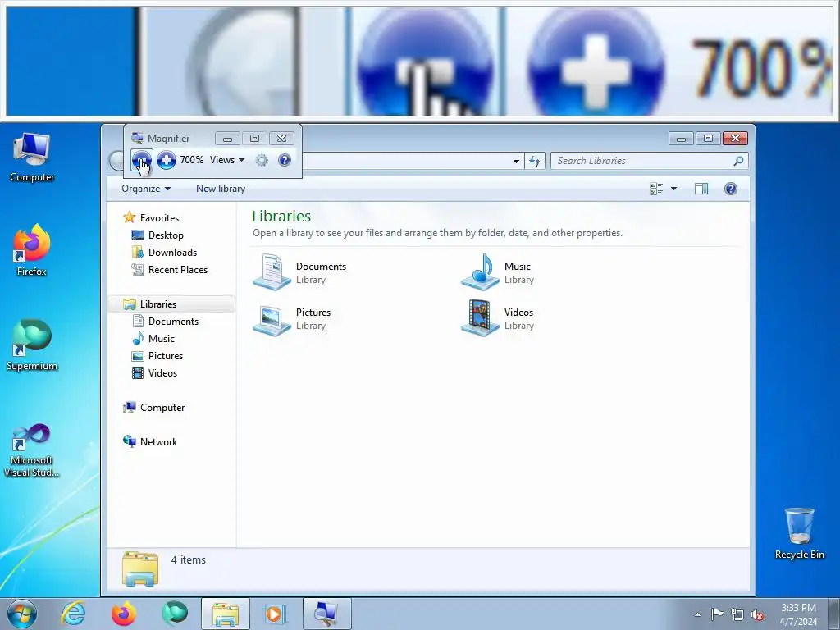Click the Libraries heading text
This screenshot has width=840, height=630.
click(x=281, y=216)
